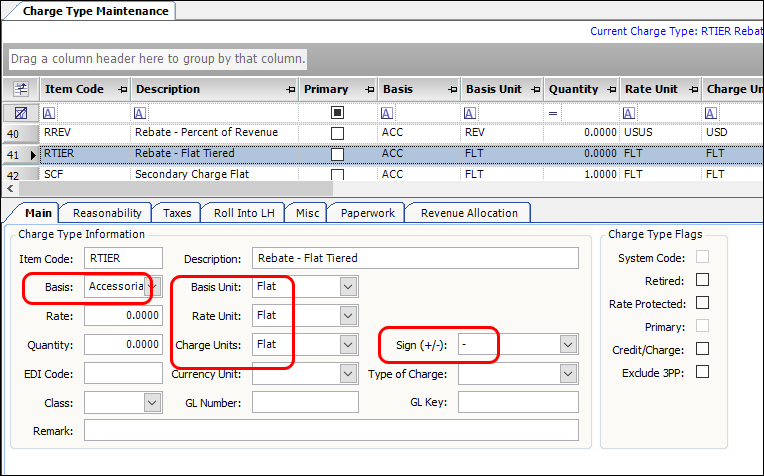Open the Basis Unit dropdown
764x476 pixels.
point(347,287)
